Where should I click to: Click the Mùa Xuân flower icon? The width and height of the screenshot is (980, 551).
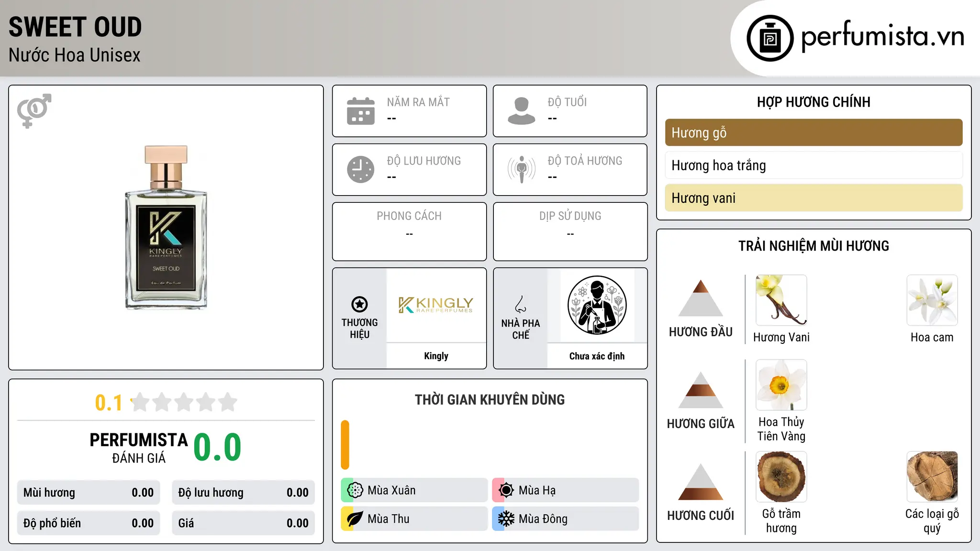tap(355, 490)
